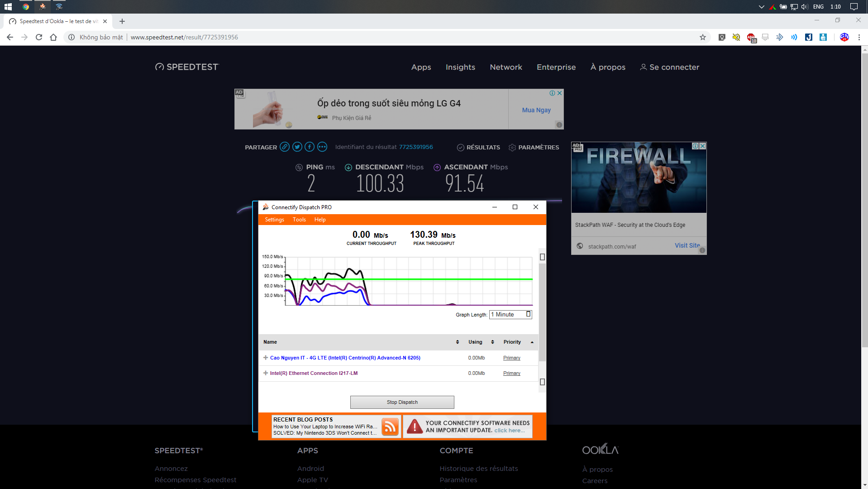Open Enterprise nav item
This screenshot has width=868, height=489.
(x=556, y=67)
